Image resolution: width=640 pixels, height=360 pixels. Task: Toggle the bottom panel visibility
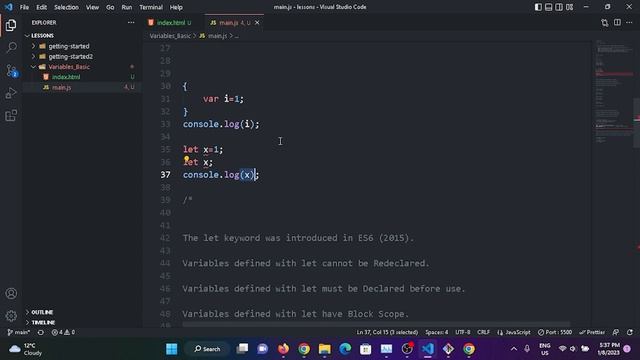coord(549,7)
